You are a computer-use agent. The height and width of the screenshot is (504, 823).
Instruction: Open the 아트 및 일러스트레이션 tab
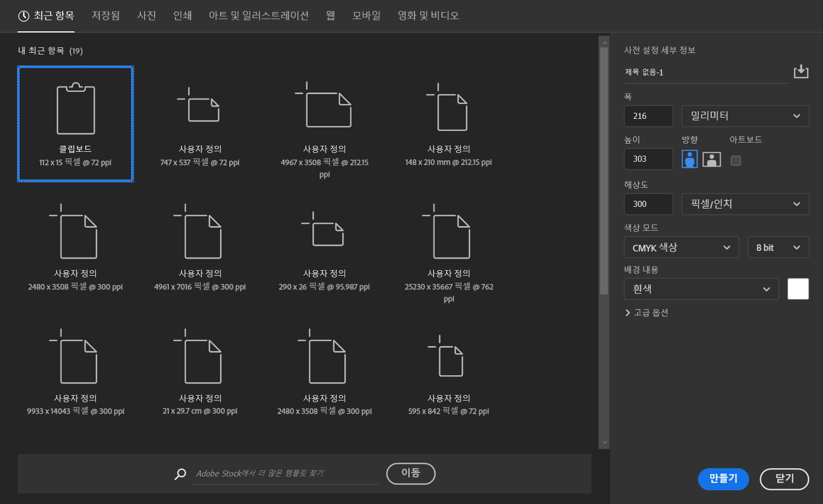tap(259, 15)
